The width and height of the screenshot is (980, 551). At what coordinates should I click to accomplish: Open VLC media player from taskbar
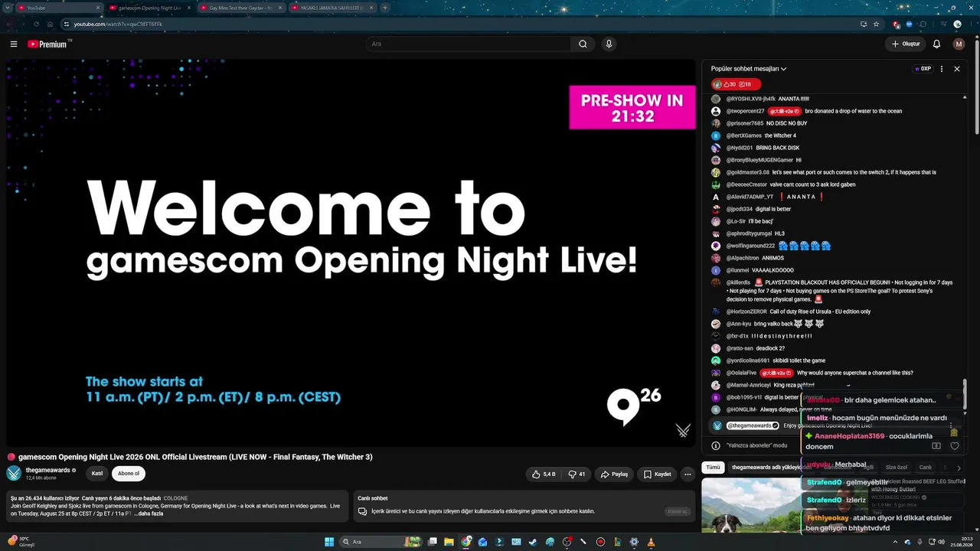651,542
